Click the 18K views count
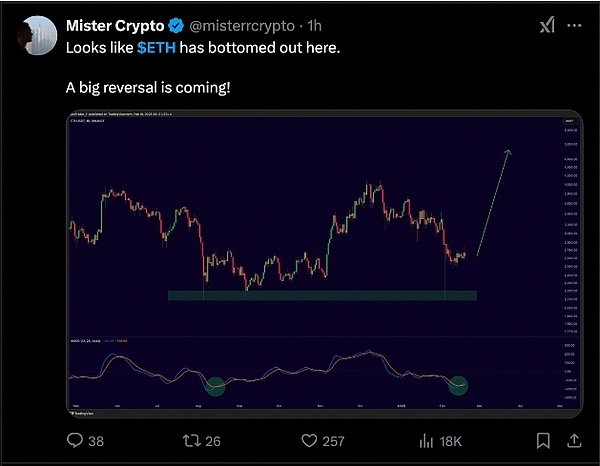Image resolution: width=600 pixels, height=466 pixels. [x=450, y=440]
